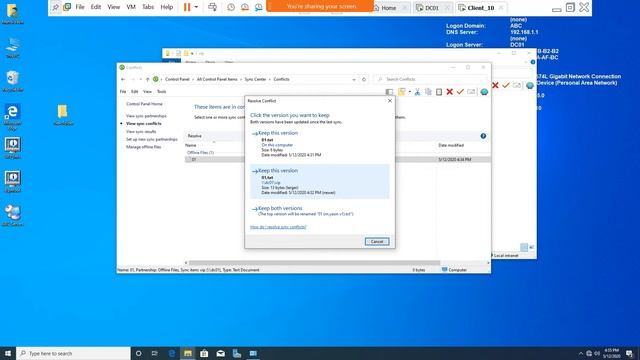Pause the virtual machine with the orange pause icon
Screen dimensions: 640x360
[x=187, y=7]
